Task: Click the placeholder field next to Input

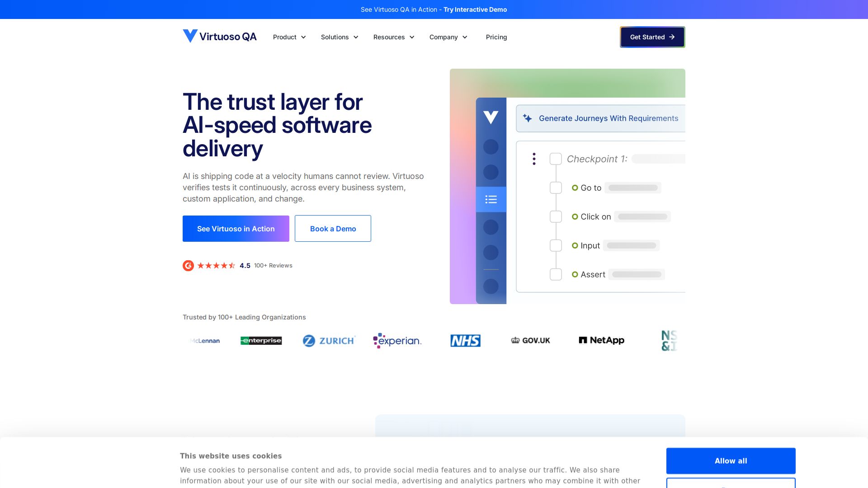Action: coord(631,246)
